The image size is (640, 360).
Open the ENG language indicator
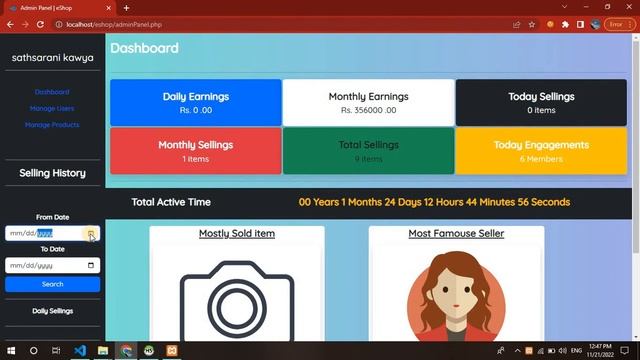[576, 351]
